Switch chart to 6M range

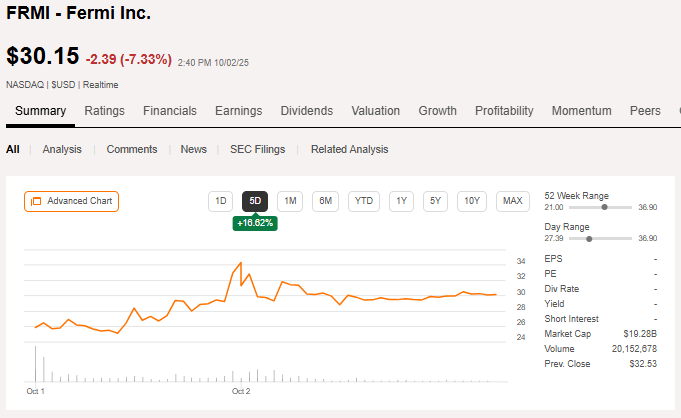tap(326, 201)
